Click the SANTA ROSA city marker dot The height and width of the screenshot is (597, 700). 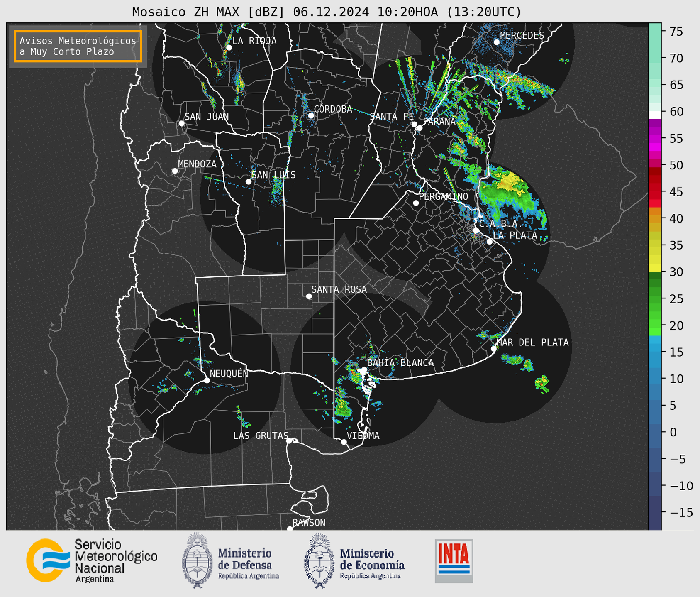click(x=309, y=296)
